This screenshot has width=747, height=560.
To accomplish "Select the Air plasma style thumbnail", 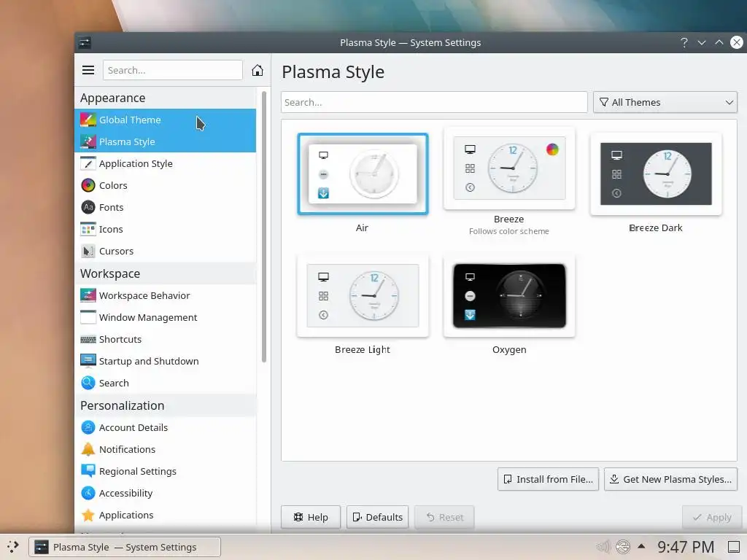I will point(363,174).
